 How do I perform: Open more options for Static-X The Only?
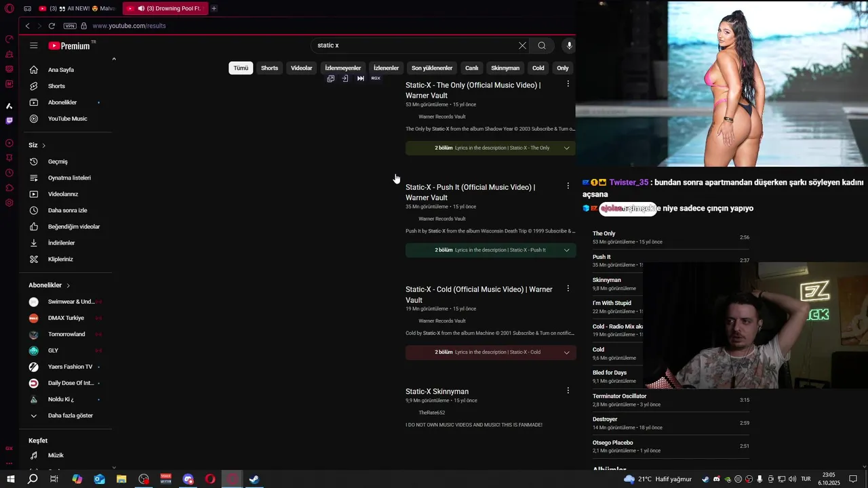point(568,84)
